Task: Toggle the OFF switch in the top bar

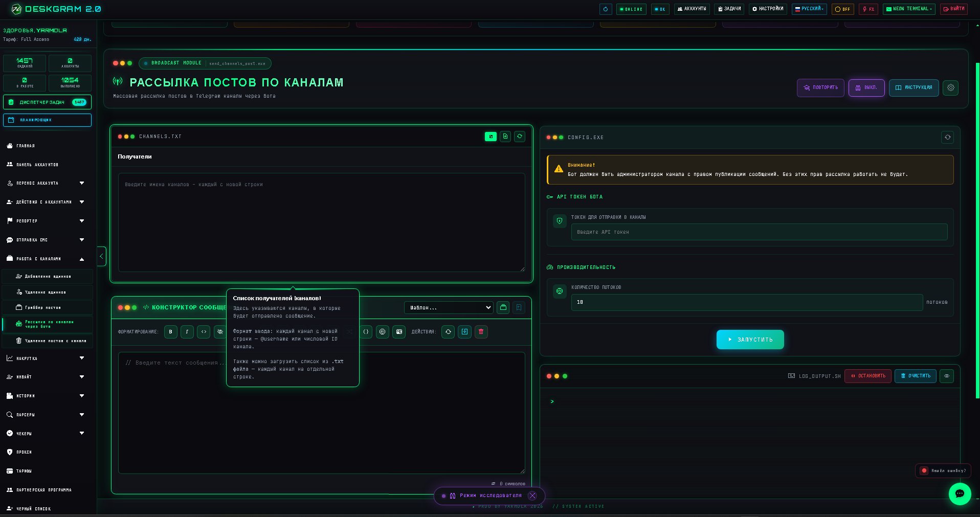Action: (x=842, y=9)
